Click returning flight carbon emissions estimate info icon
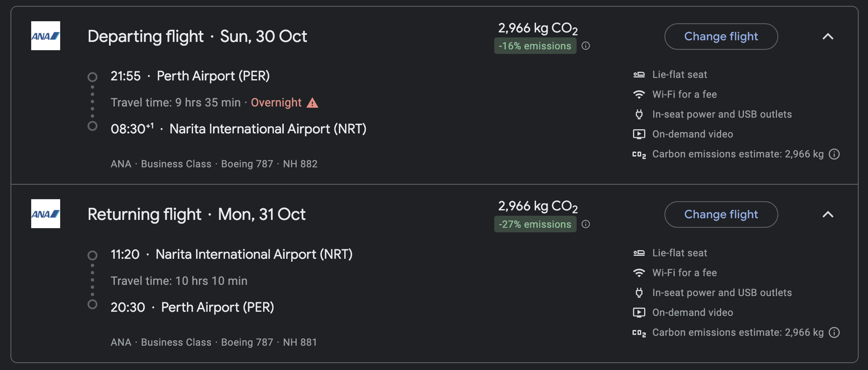Viewport: 868px width, 370px height. [x=834, y=333]
